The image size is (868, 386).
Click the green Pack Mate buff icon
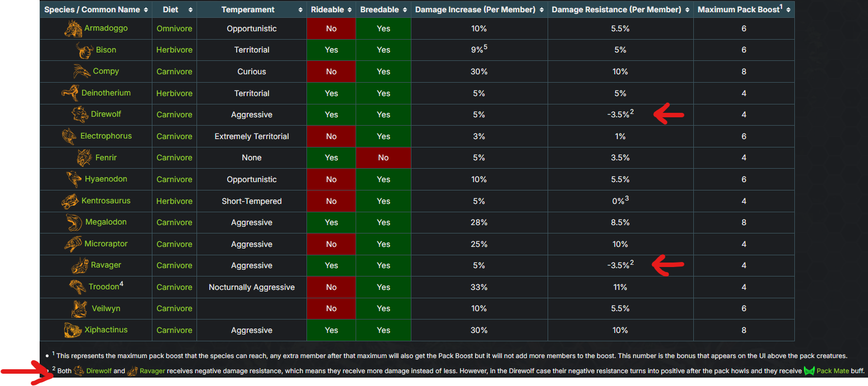809,371
